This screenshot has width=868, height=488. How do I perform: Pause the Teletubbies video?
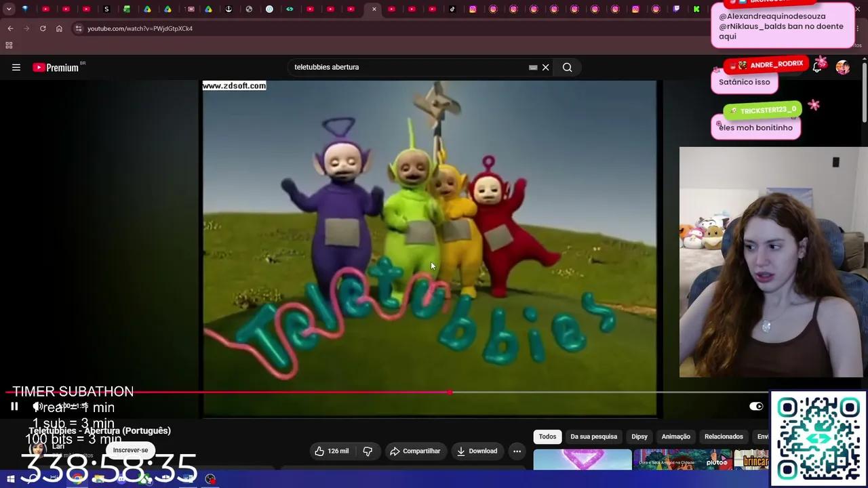pos(14,407)
